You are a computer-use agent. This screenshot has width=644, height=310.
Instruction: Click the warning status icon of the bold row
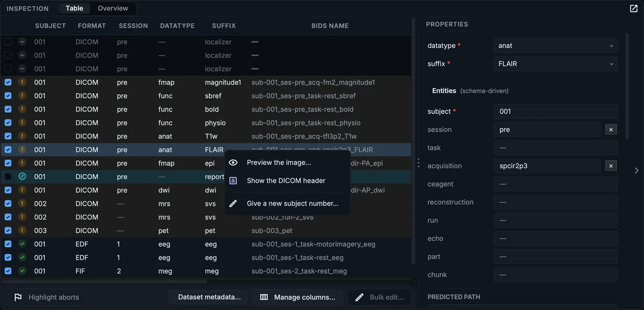(22, 109)
